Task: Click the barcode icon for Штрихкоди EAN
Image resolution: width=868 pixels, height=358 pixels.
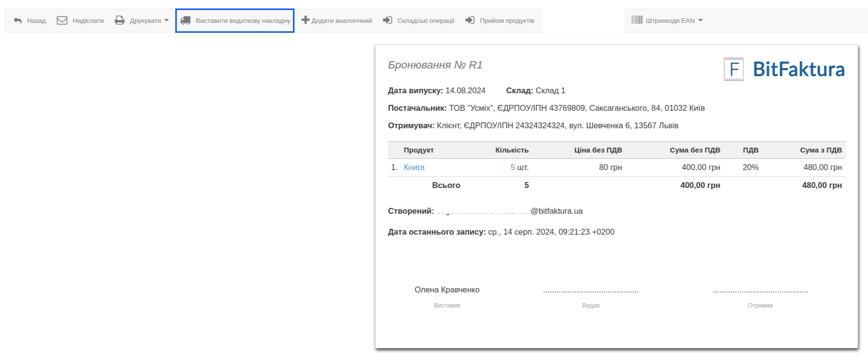Action: point(637,20)
